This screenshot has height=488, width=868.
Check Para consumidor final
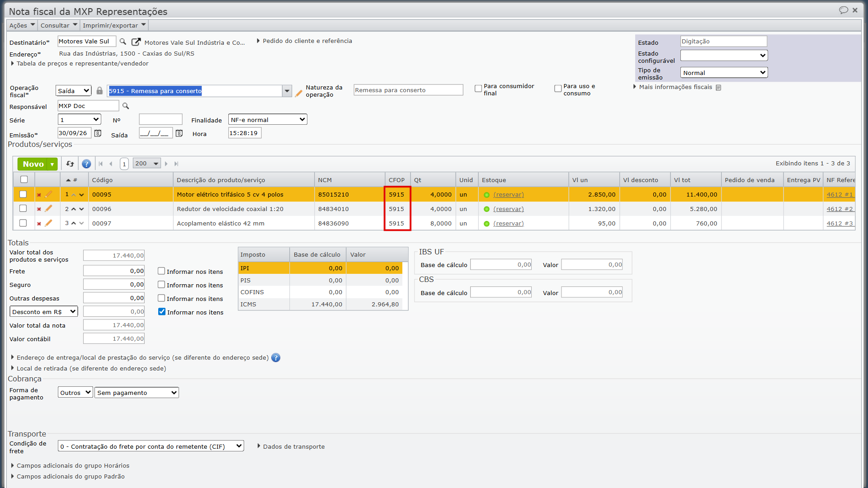point(478,89)
